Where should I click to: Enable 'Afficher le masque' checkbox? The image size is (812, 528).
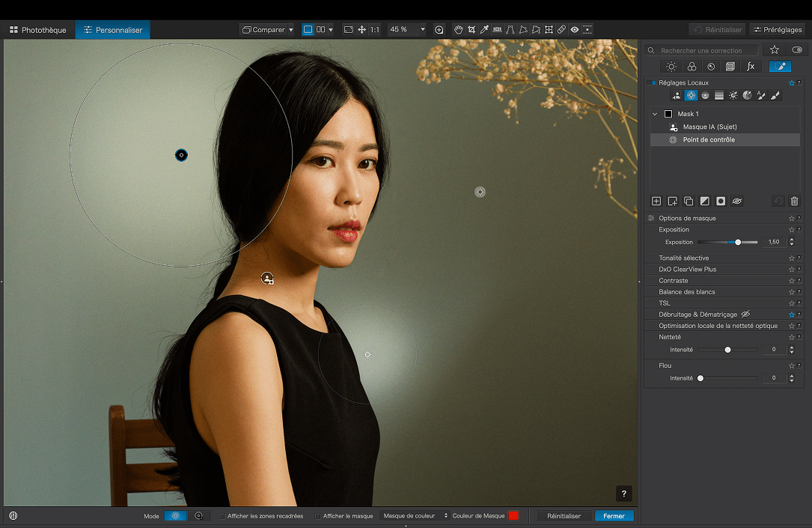pos(318,516)
